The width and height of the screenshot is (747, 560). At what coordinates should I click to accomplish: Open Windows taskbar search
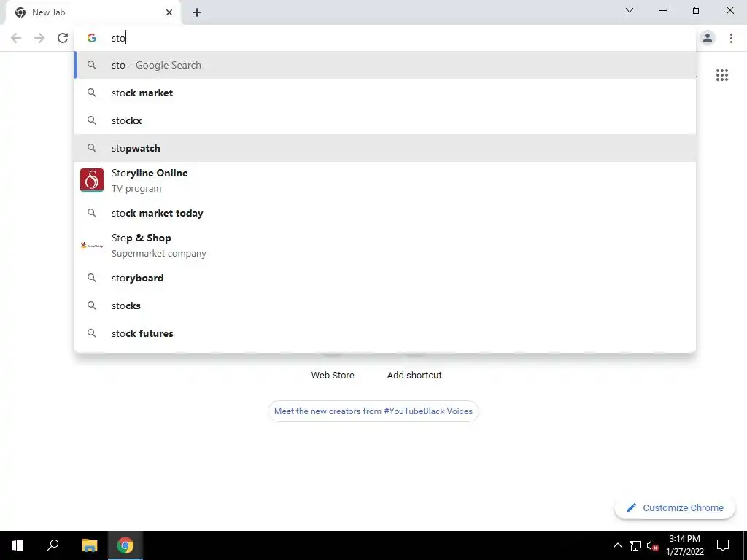[x=53, y=545]
